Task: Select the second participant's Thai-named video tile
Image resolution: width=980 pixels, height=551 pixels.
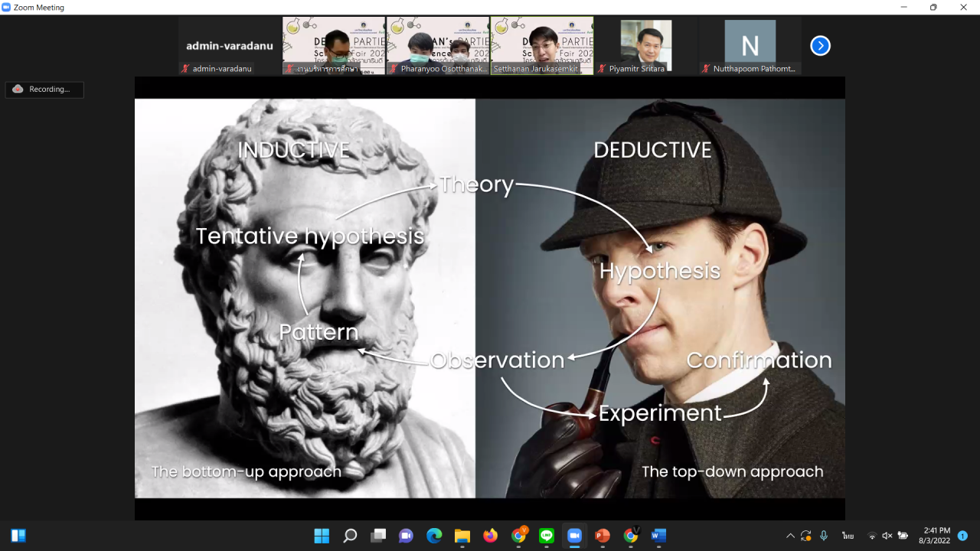Action: tap(334, 46)
